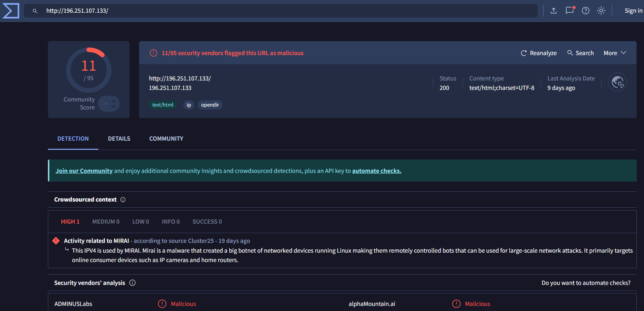Viewport: 644px width, 311px height.
Task: Open the help question mark icon
Action: point(586,11)
